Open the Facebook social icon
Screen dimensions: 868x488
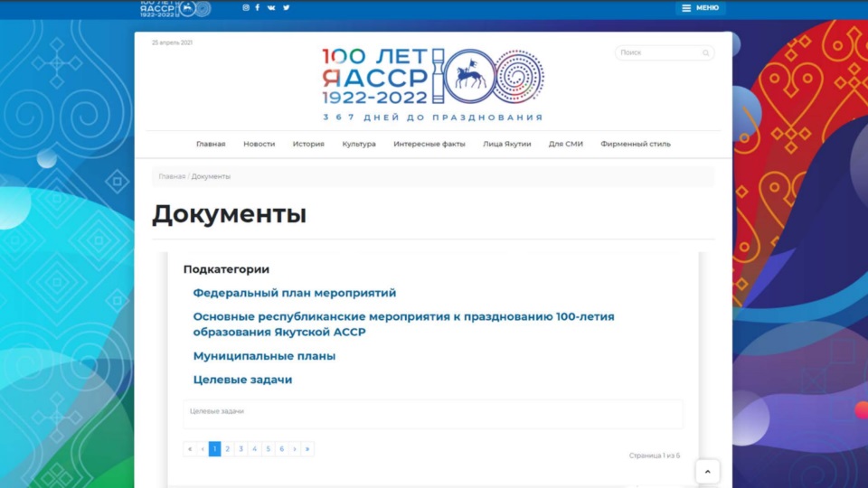(258, 8)
